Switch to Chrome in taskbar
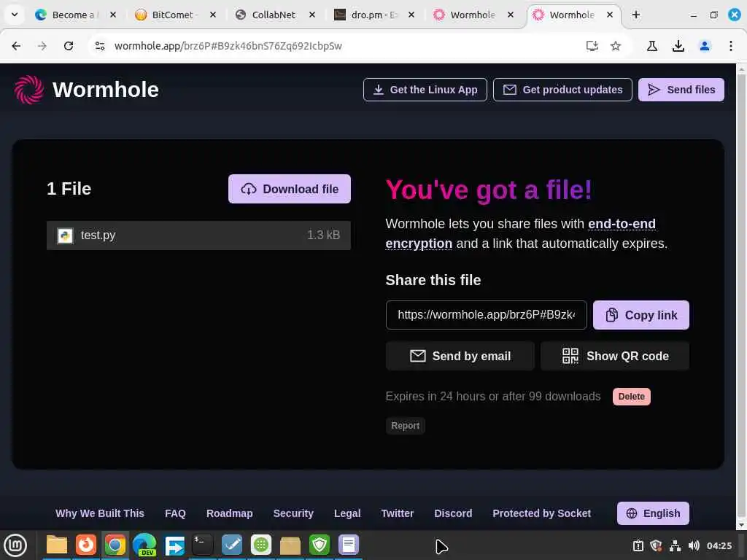 click(115, 545)
